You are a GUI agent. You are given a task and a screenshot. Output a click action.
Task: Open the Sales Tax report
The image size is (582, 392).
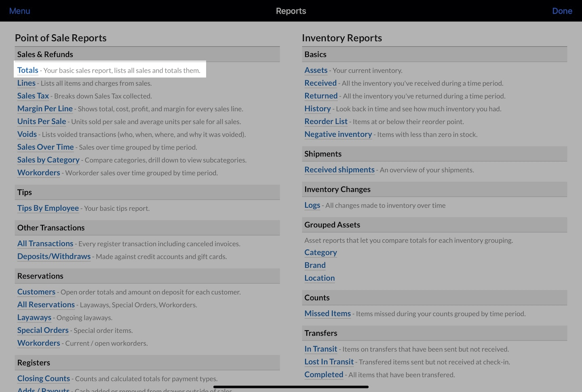33,96
